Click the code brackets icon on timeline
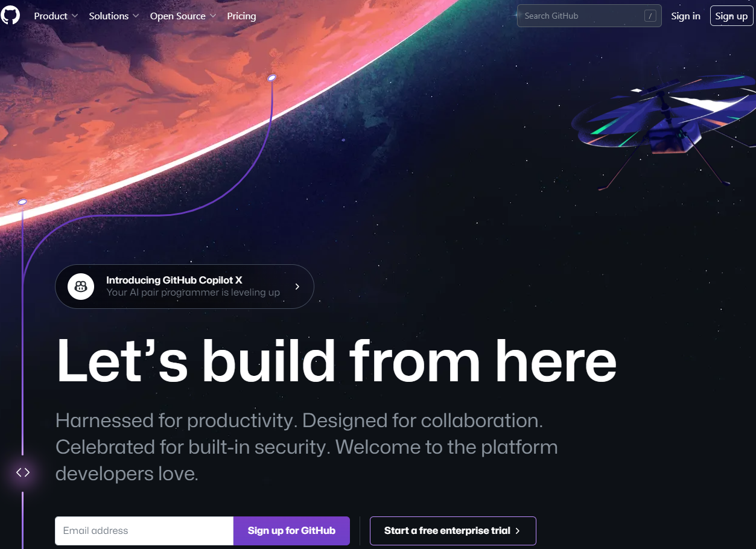Screen dimensions: 756x549 pyautogui.click(x=23, y=472)
